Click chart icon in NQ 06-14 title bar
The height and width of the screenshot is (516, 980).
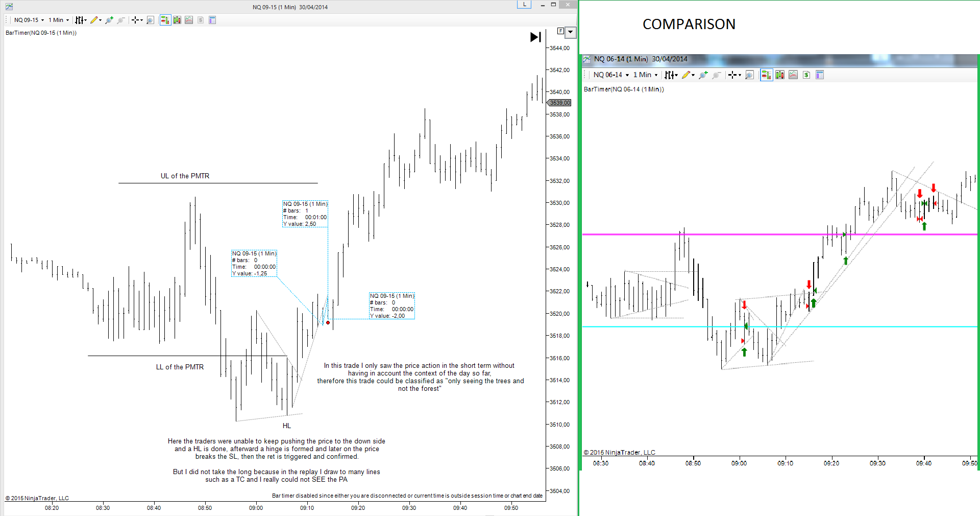(587, 59)
